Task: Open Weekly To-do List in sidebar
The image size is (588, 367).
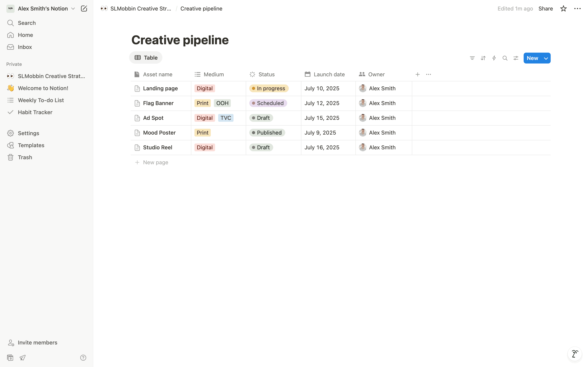Action: click(x=41, y=100)
